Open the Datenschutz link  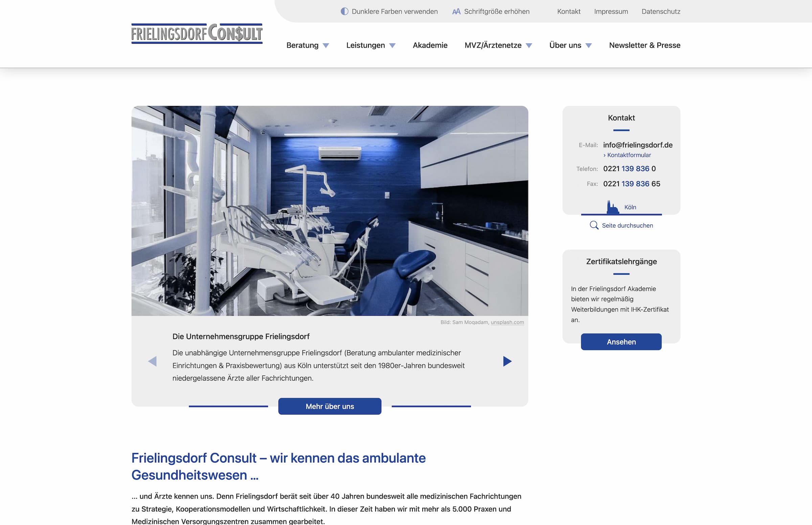[x=661, y=11]
